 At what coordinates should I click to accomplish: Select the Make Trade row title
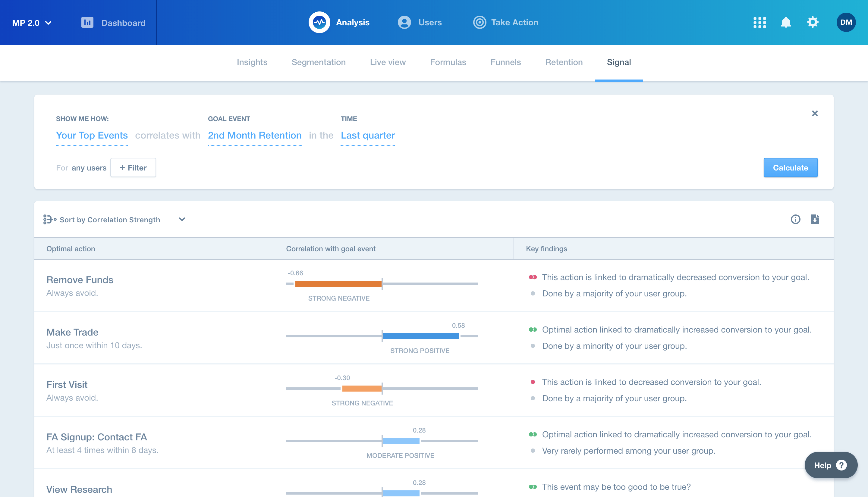pyautogui.click(x=72, y=332)
